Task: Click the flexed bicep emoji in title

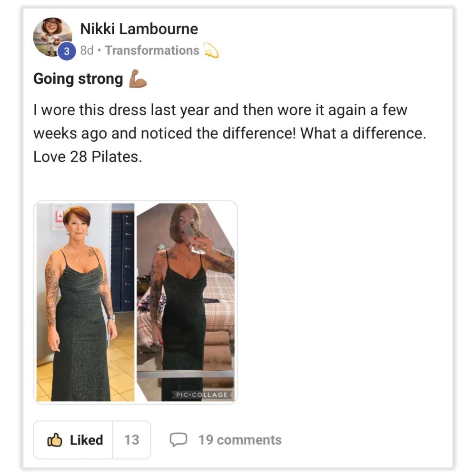Action: [x=138, y=79]
